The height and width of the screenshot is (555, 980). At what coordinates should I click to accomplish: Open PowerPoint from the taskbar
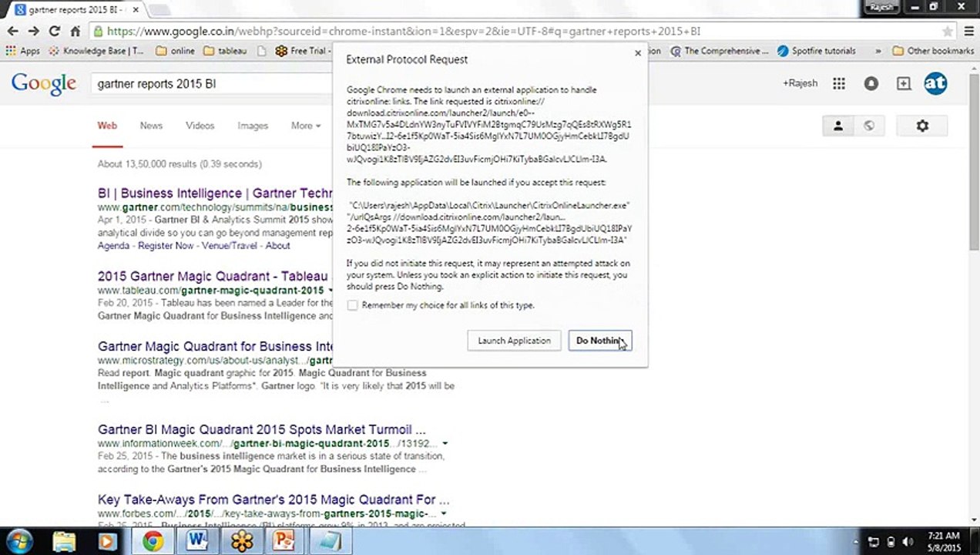click(x=284, y=542)
